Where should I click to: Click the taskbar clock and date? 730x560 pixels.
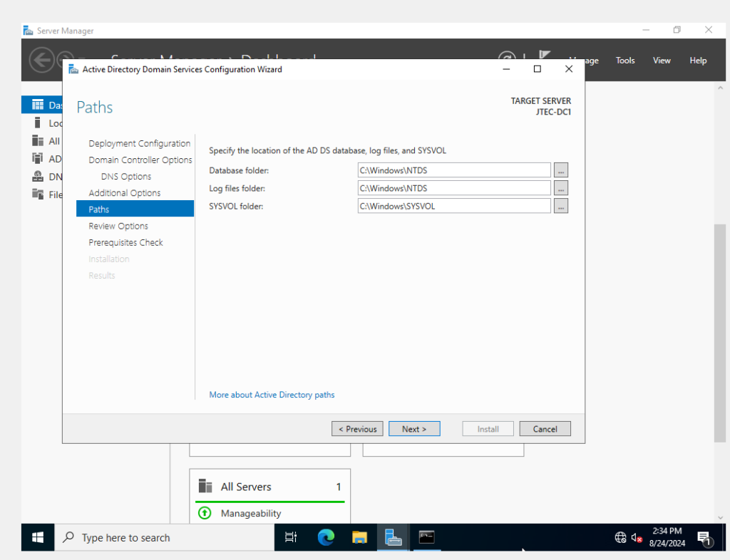click(x=667, y=537)
